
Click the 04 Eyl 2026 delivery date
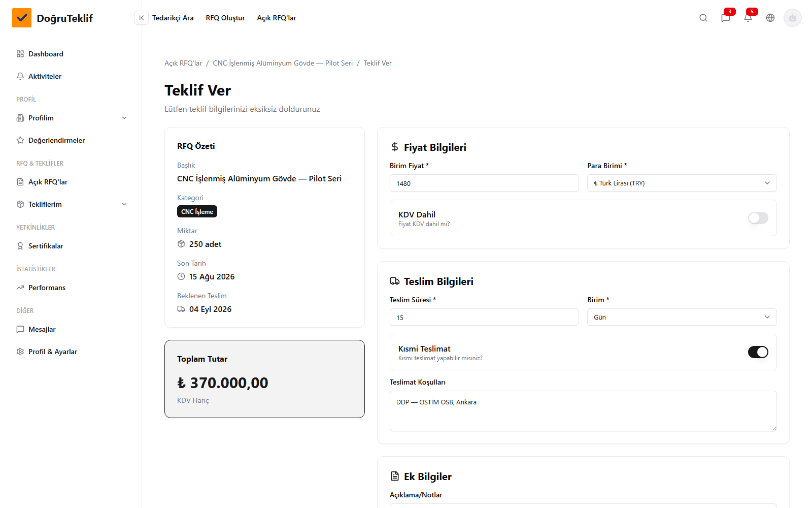click(211, 309)
